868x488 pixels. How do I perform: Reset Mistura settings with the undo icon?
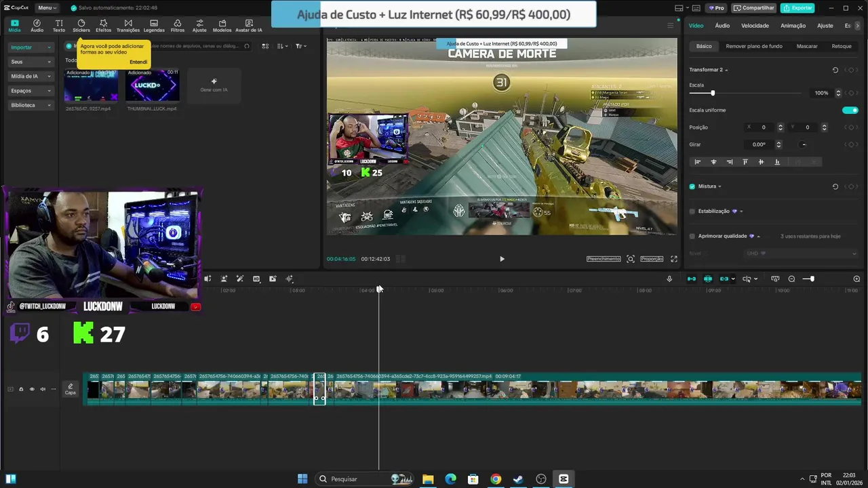point(835,186)
